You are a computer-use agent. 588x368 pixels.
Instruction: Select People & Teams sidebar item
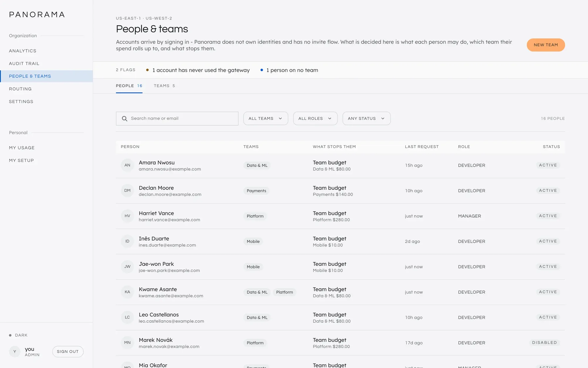[x=46, y=76]
